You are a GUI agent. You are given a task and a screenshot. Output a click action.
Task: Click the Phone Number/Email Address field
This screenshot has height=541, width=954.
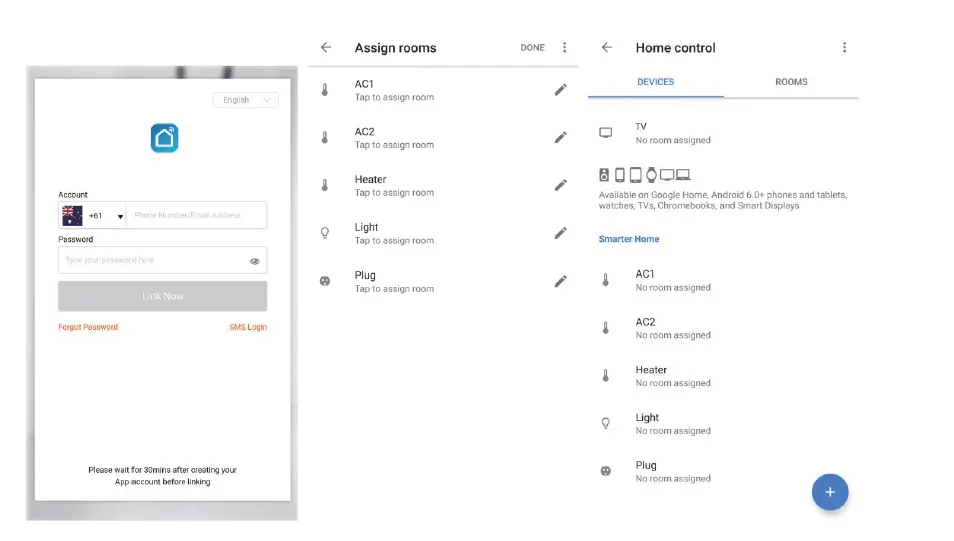pos(197,216)
